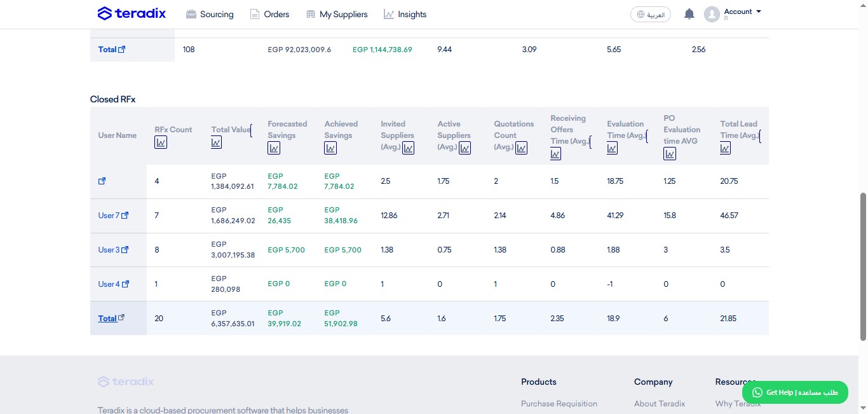Open User 7 details link

pyautogui.click(x=113, y=216)
